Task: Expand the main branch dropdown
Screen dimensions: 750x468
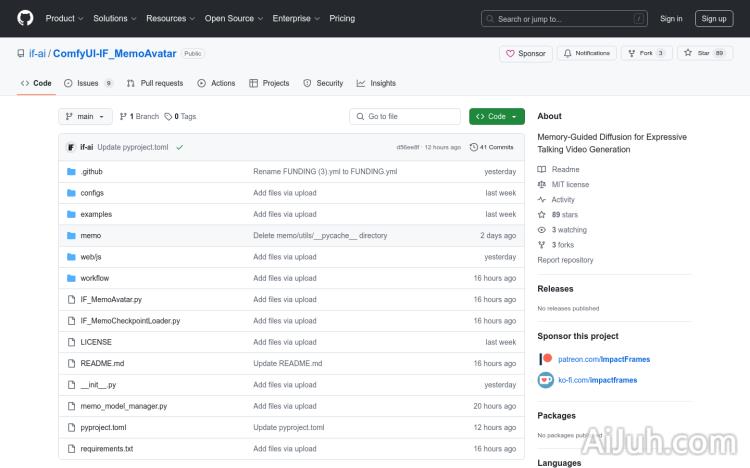Action: click(85, 116)
